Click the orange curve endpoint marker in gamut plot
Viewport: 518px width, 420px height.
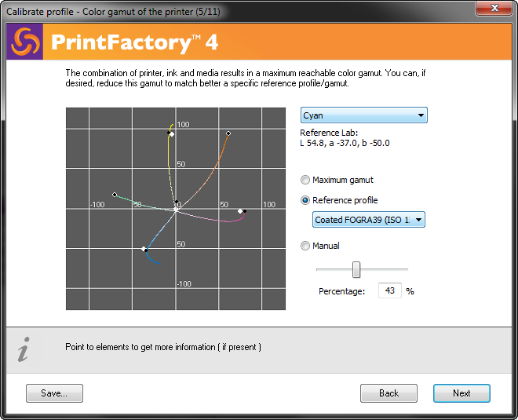tap(228, 133)
